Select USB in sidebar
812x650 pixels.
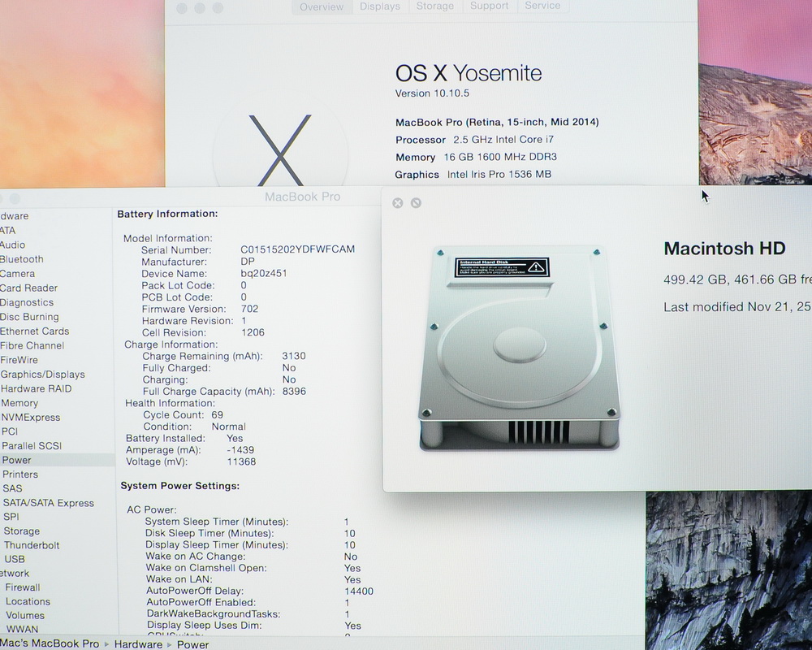pyautogui.click(x=15, y=559)
